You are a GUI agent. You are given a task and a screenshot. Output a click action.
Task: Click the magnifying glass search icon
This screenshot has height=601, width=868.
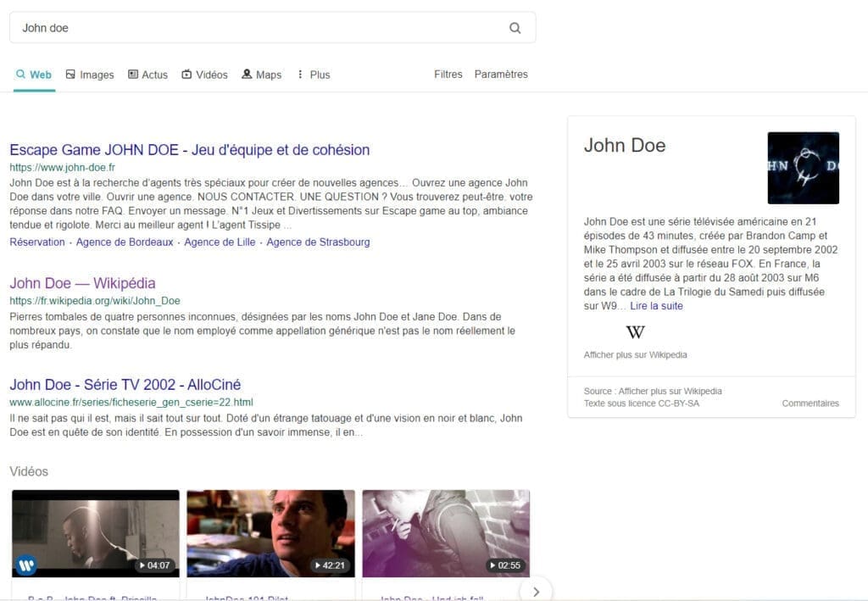pos(515,28)
